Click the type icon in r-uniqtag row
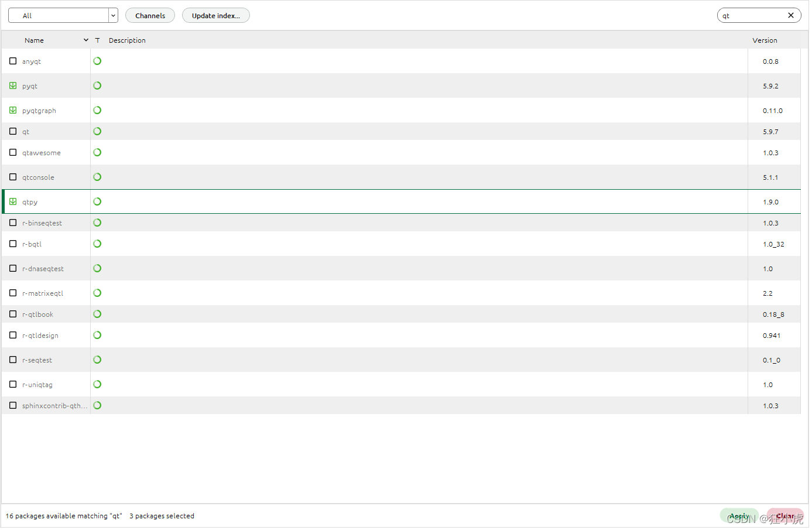Screen dimensions: 812x530 tap(97, 384)
